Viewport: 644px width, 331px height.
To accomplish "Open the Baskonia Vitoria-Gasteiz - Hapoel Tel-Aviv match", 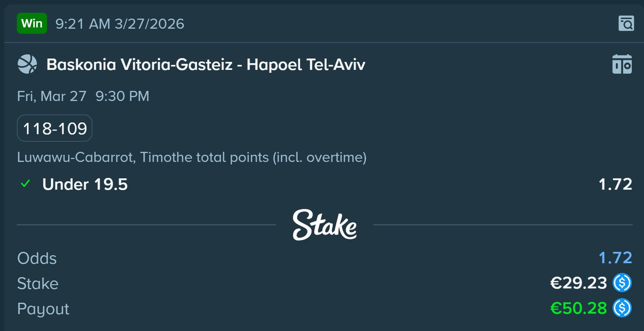I will point(206,64).
